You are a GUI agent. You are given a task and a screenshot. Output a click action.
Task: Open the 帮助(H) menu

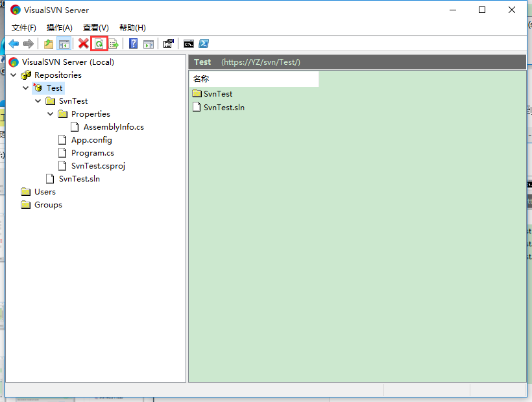(132, 28)
